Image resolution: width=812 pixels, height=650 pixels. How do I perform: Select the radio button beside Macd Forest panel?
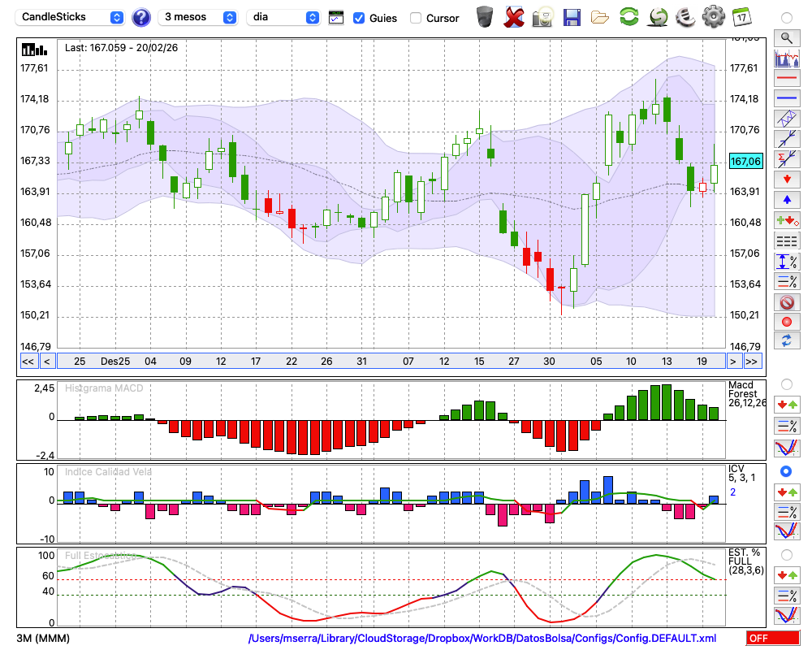pyautogui.click(x=786, y=383)
